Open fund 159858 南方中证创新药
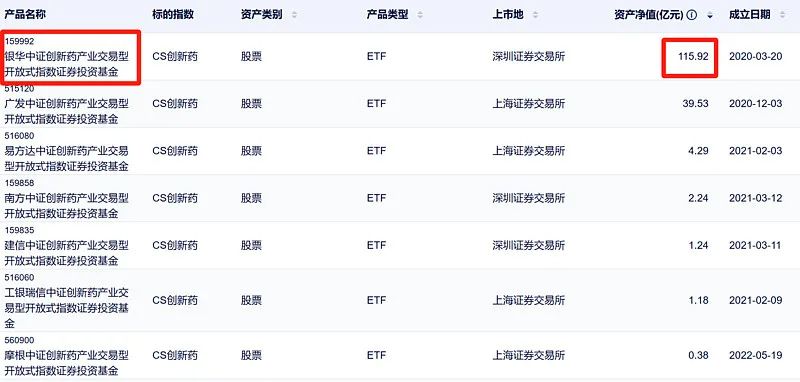This screenshot has width=800, height=382. coord(67,198)
